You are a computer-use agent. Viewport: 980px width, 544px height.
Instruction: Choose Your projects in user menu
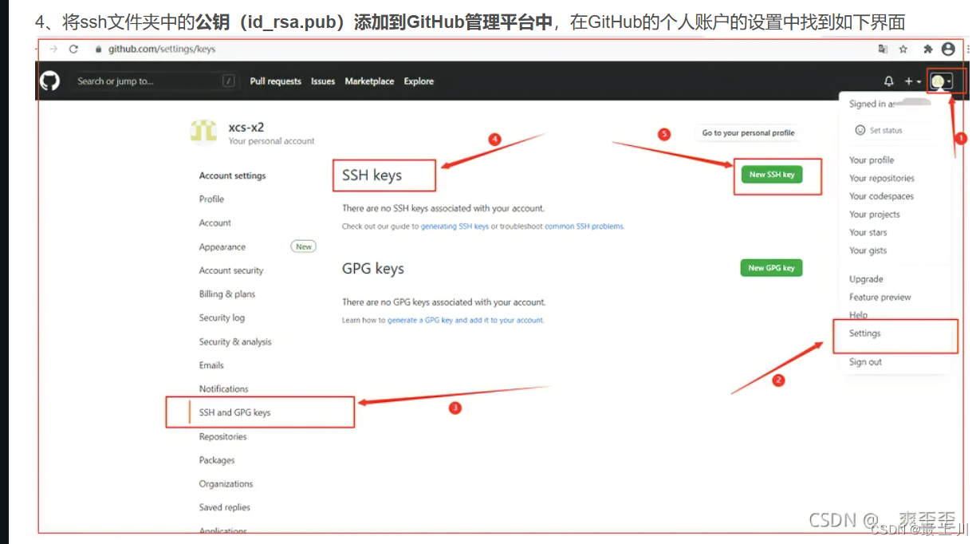(875, 215)
